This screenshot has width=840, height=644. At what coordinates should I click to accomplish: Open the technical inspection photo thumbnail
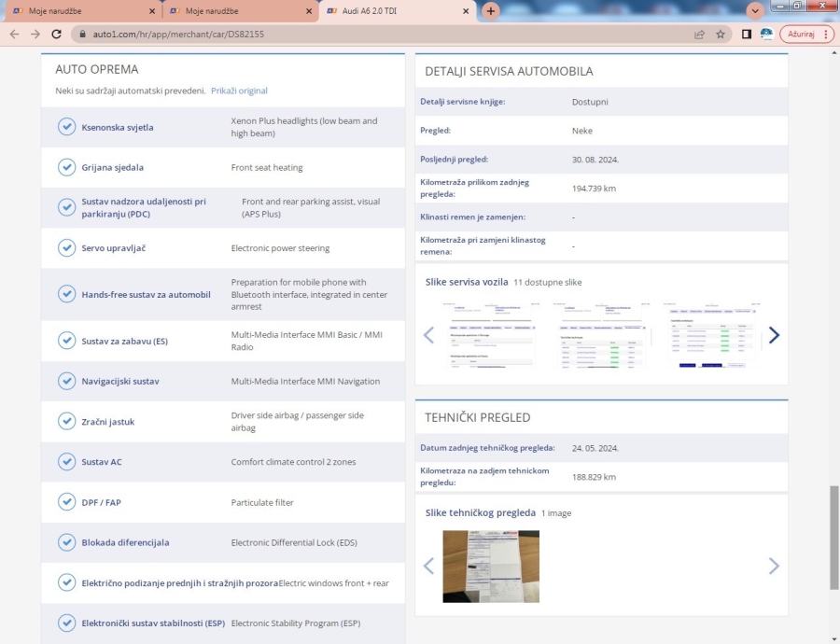click(491, 567)
